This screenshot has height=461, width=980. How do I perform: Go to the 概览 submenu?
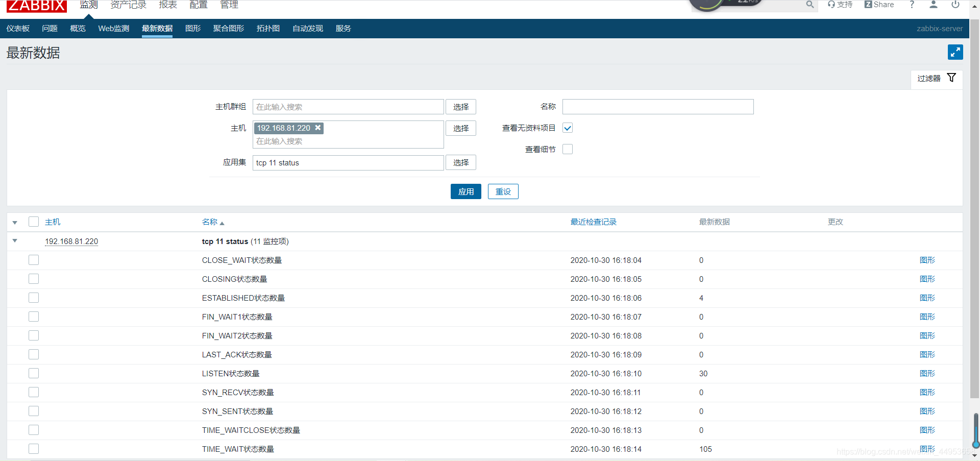point(78,29)
